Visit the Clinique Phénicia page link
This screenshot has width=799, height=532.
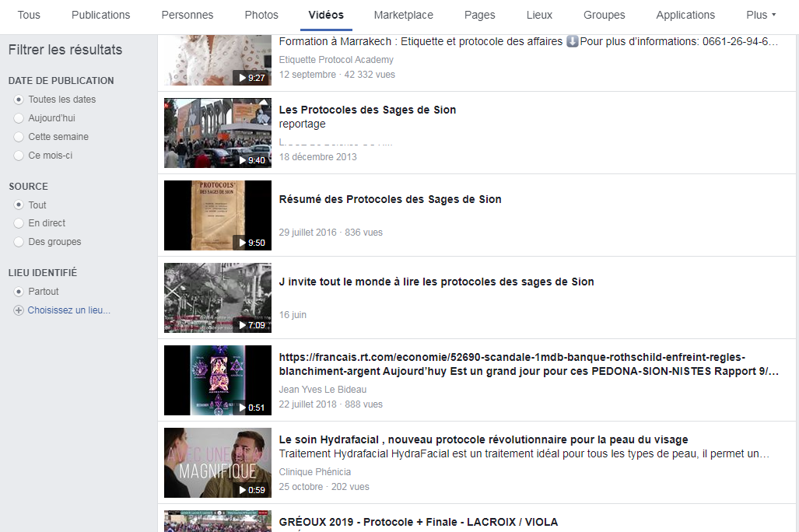314,472
